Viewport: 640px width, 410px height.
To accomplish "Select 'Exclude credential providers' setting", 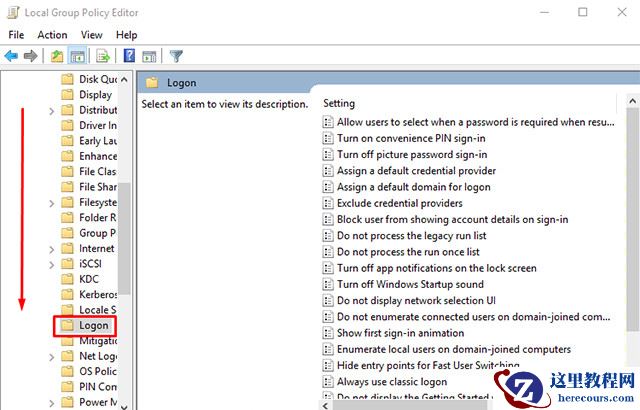I will click(x=392, y=203).
